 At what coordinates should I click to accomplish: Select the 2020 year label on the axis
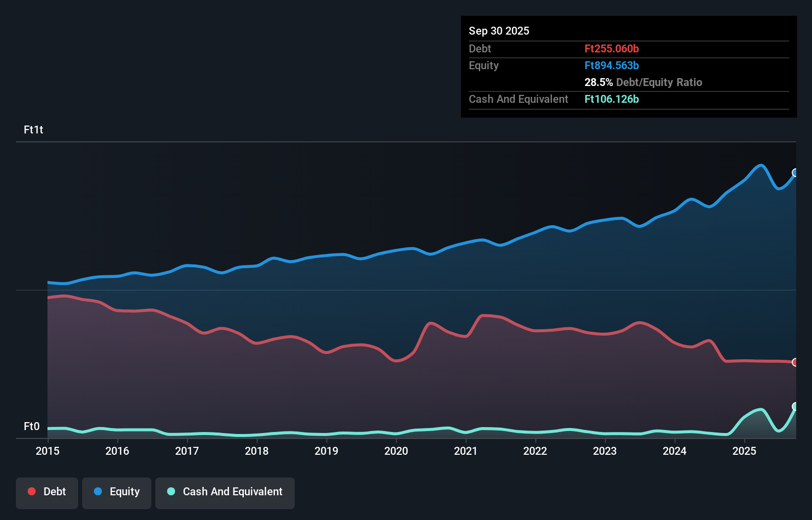click(396, 451)
